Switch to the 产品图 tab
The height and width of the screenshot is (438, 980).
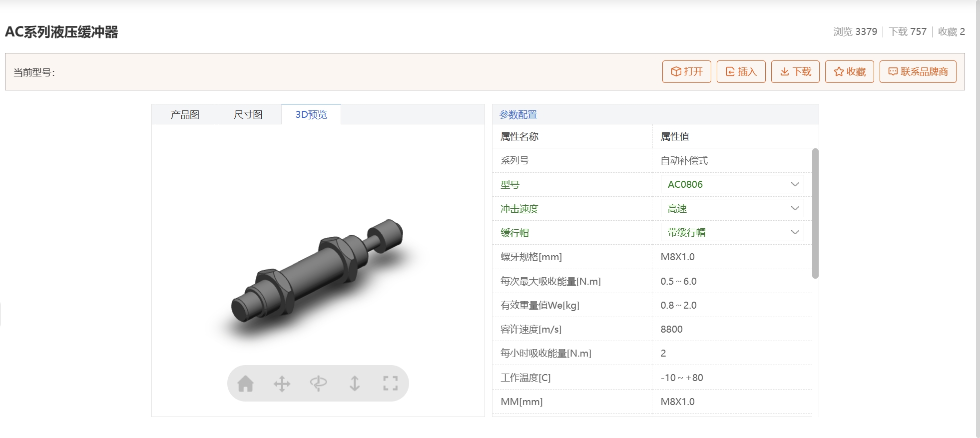pos(185,114)
